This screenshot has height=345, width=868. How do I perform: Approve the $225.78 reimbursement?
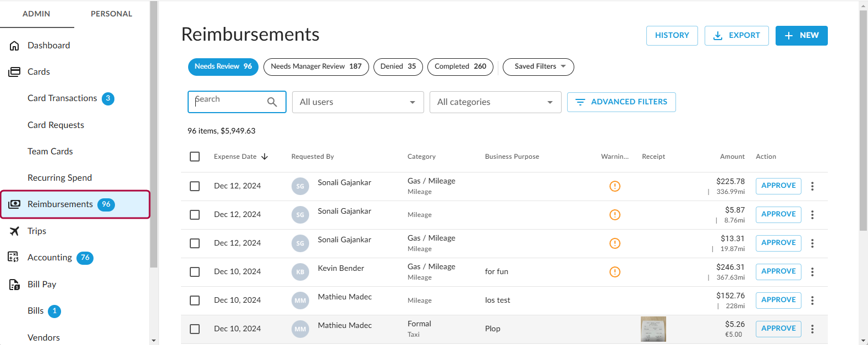(778, 186)
